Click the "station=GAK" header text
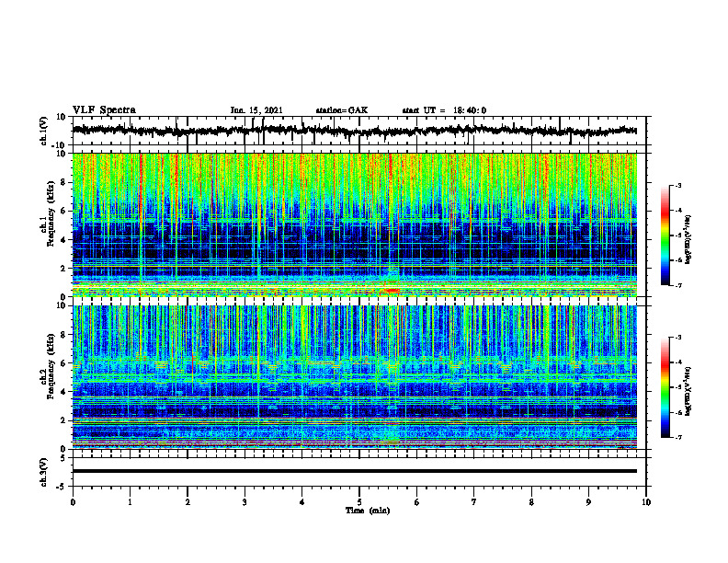 (342, 110)
